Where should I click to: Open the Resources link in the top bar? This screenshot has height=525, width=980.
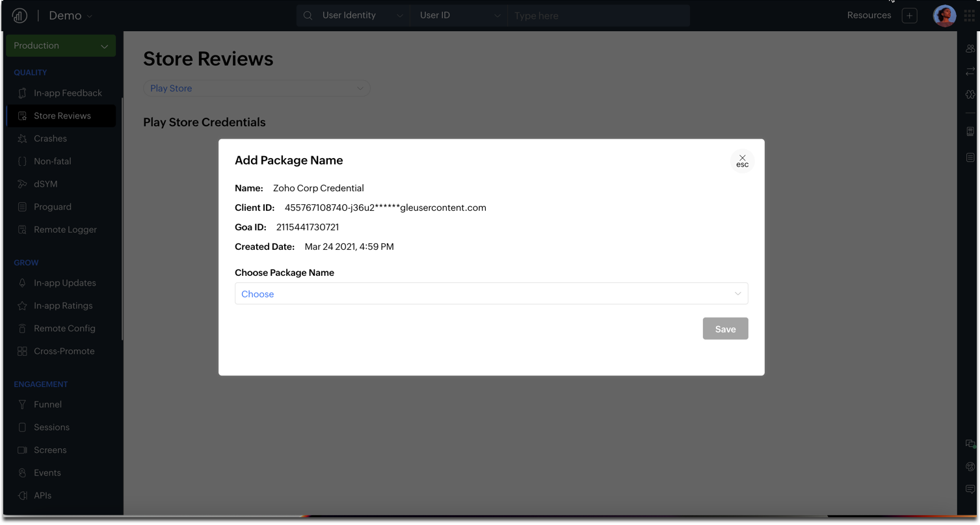(x=869, y=15)
